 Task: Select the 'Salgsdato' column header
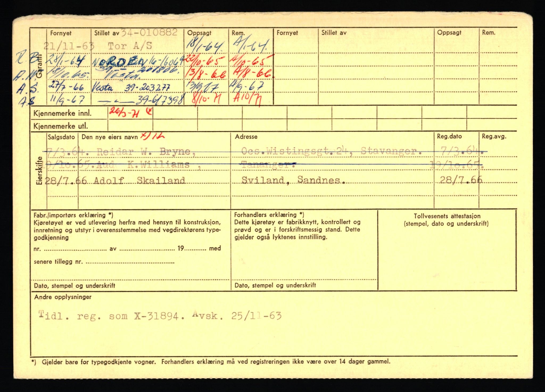coord(61,137)
